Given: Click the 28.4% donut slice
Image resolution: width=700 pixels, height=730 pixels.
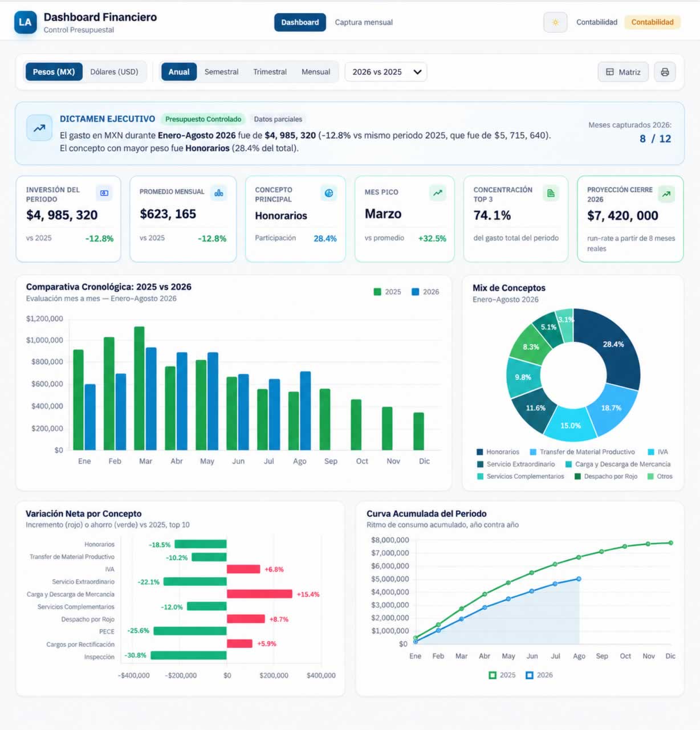Looking at the screenshot, I should point(612,345).
